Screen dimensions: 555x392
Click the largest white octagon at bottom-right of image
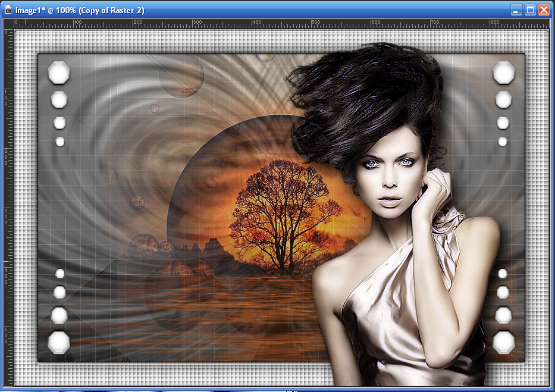click(x=503, y=342)
